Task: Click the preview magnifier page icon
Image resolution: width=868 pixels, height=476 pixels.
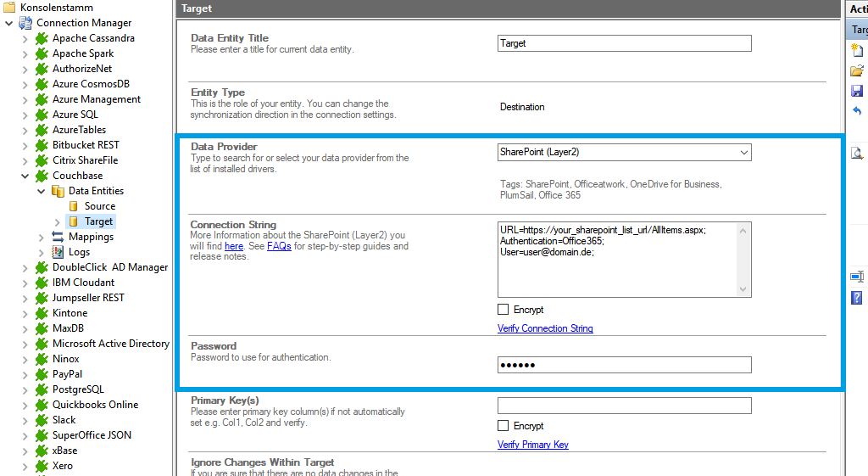Action: (857, 153)
